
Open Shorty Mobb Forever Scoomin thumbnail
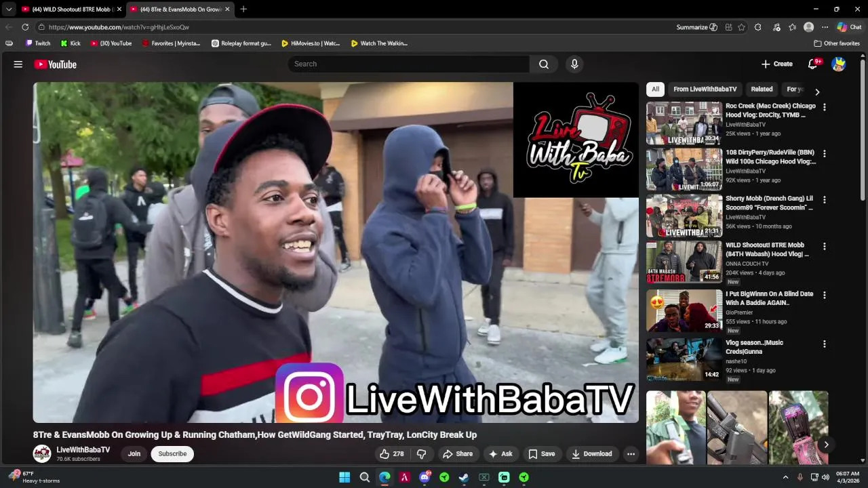(684, 216)
